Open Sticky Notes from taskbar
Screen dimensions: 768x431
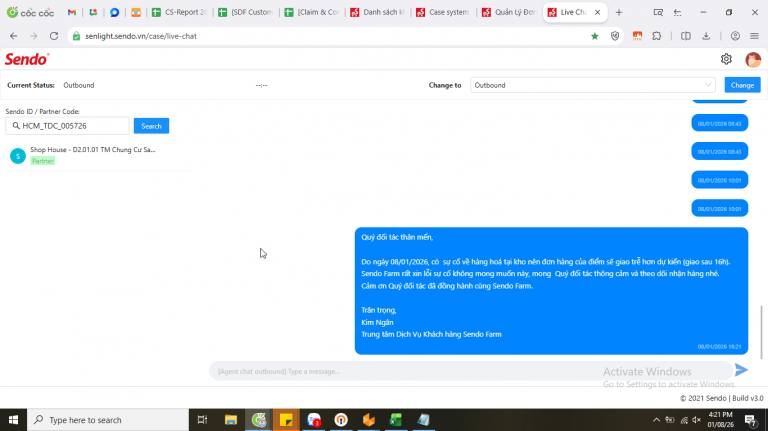point(286,420)
